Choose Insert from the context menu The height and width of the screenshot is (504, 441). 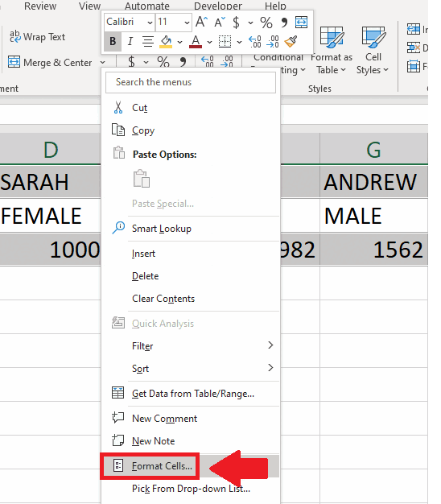(191, 254)
